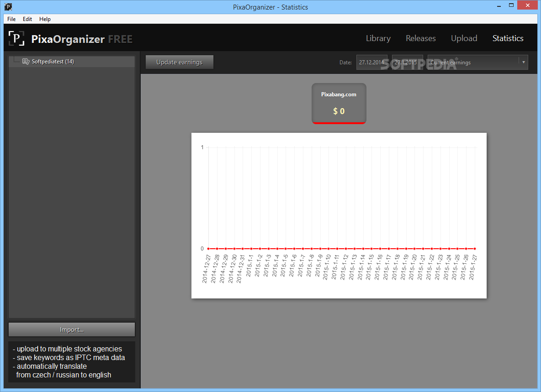Open the File menu

point(11,19)
